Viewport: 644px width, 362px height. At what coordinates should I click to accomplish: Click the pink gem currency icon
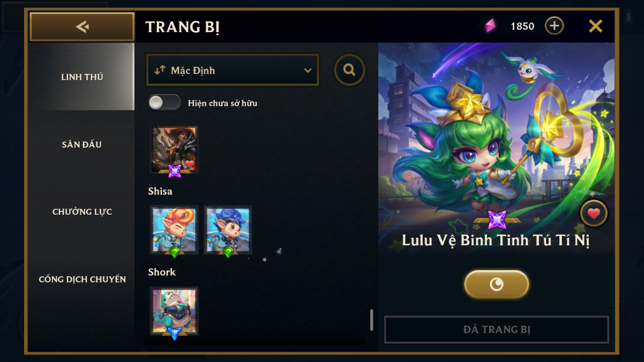tap(490, 26)
